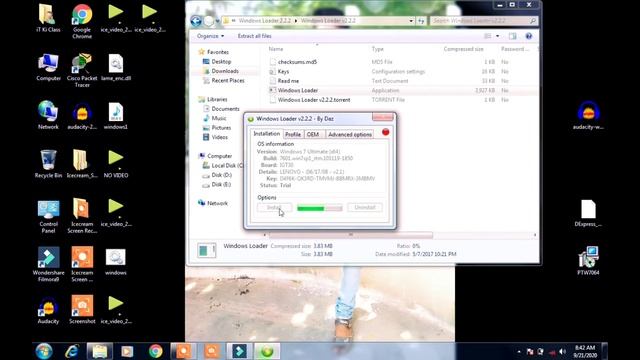
Task: Launch Google Chrome desktop shortcut
Action: pos(82,21)
